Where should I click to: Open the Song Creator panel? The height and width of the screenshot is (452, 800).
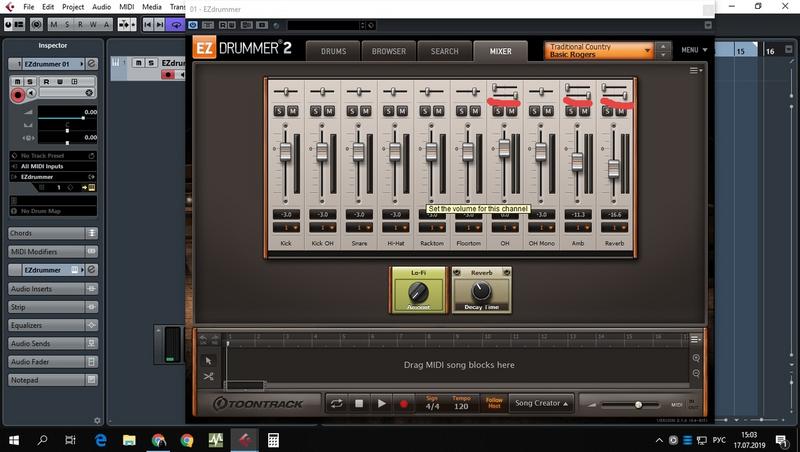541,403
